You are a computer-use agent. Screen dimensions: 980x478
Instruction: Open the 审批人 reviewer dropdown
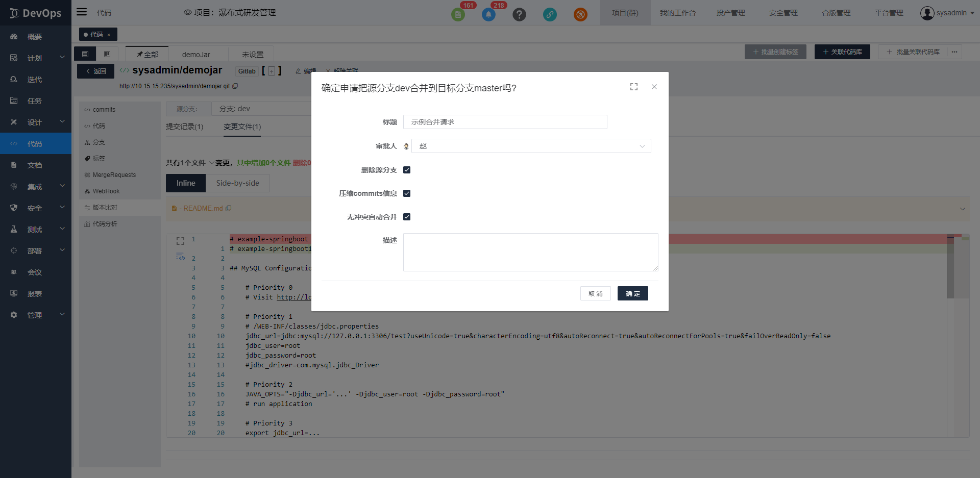coord(531,146)
